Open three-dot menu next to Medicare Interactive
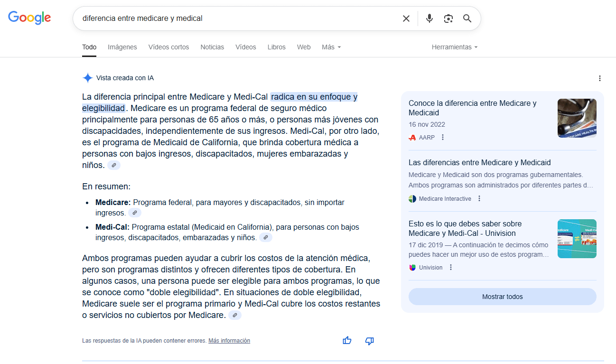Screen dimensions: 616x364 479,198
